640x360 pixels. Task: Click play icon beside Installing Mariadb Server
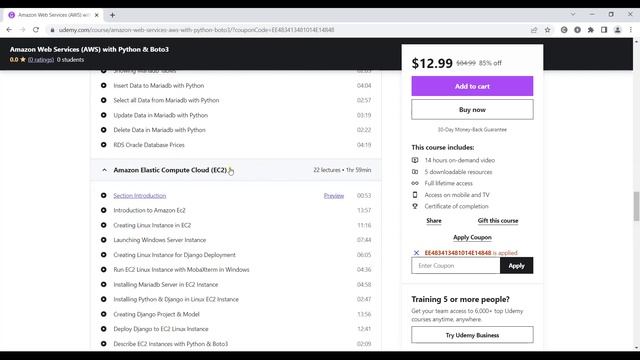(x=104, y=284)
